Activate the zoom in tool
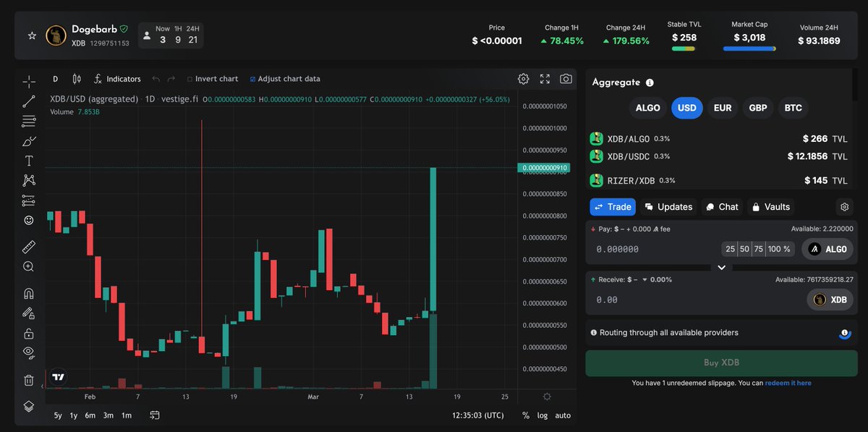Screen dimensions: 868x432 coord(28,266)
